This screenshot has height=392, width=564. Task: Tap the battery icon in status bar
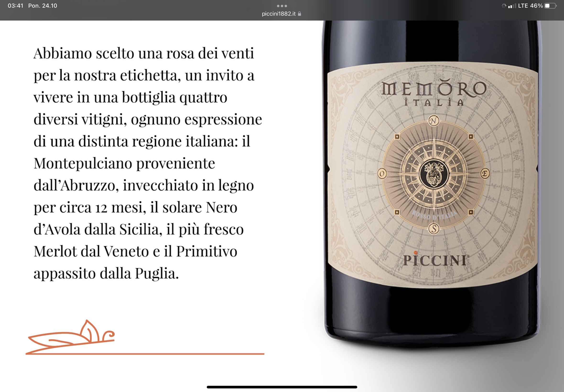click(550, 6)
